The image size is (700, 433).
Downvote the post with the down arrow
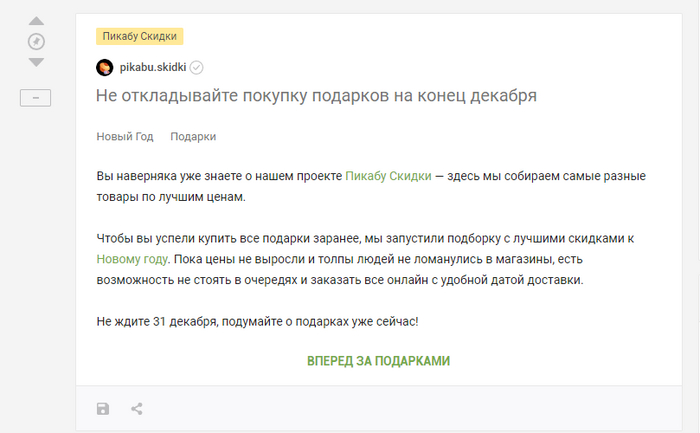(36, 62)
